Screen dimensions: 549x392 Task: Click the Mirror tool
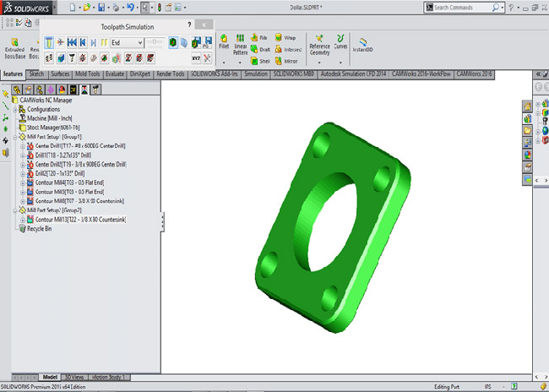click(x=286, y=61)
